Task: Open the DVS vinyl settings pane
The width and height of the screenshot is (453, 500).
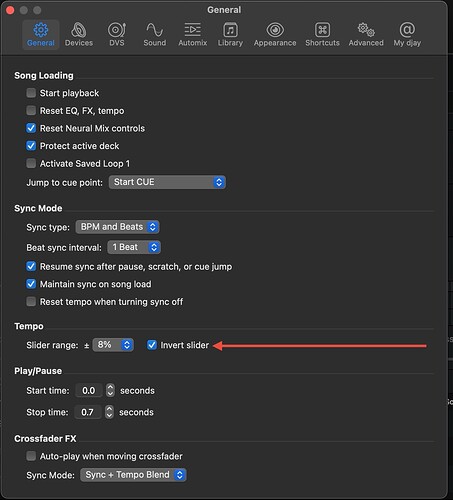Action: pyautogui.click(x=117, y=35)
